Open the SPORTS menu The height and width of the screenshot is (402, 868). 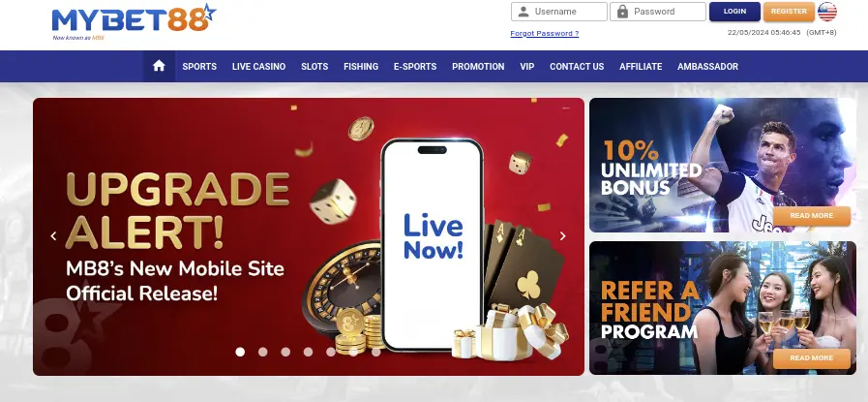tap(199, 67)
